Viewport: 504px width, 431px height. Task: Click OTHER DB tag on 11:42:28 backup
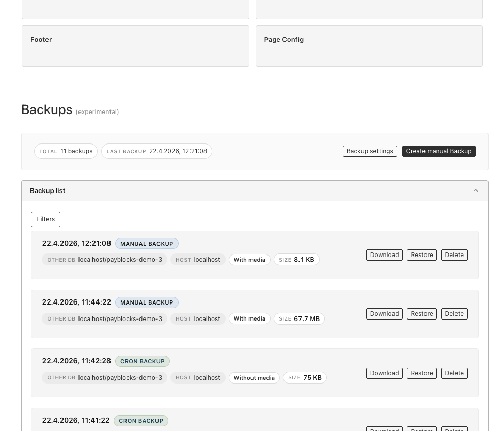coord(104,378)
